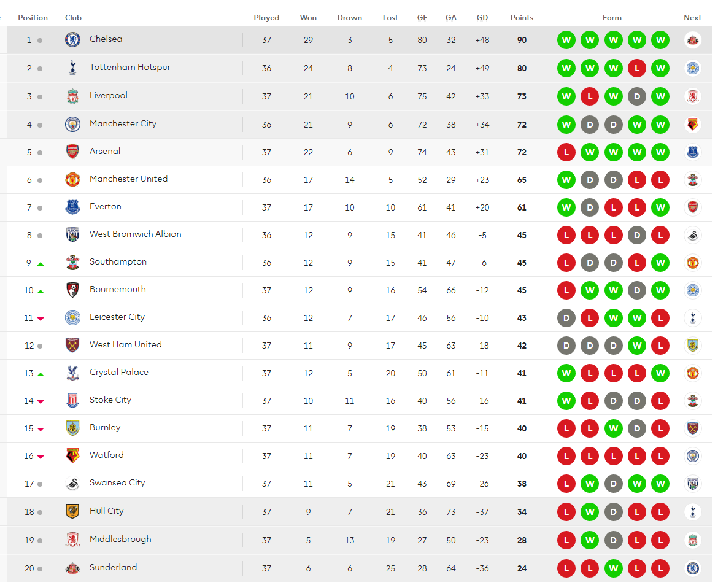Open the Swansea City club page
This screenshot has height=588, width=718.
117,483
